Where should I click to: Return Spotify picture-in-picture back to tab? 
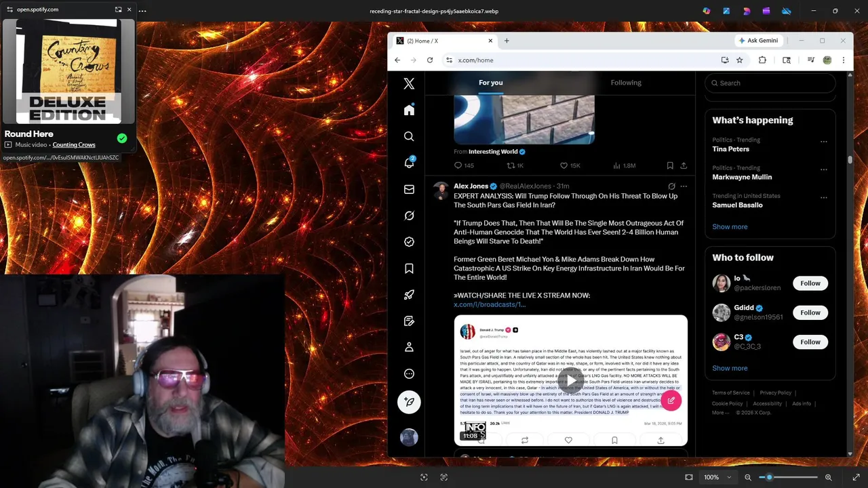click(x=118, y=9)
